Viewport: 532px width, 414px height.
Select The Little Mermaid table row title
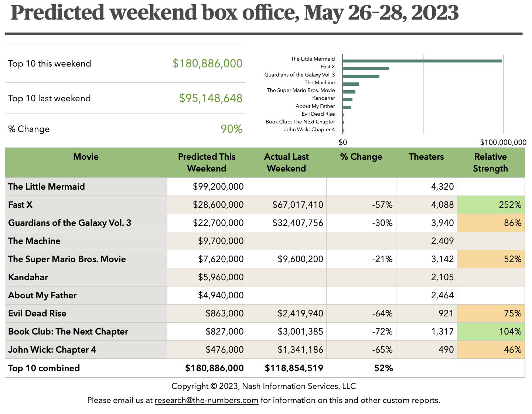tap(47, 187)
